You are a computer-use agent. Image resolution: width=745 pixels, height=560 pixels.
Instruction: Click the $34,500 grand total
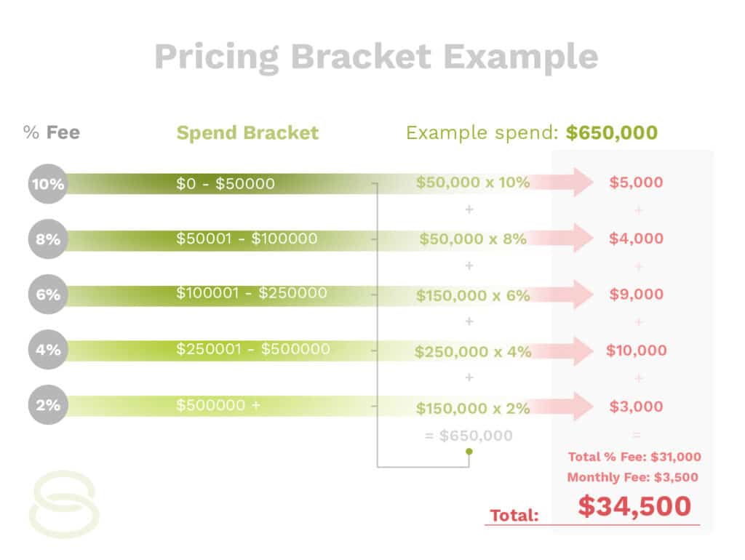[x=634, y=506]
